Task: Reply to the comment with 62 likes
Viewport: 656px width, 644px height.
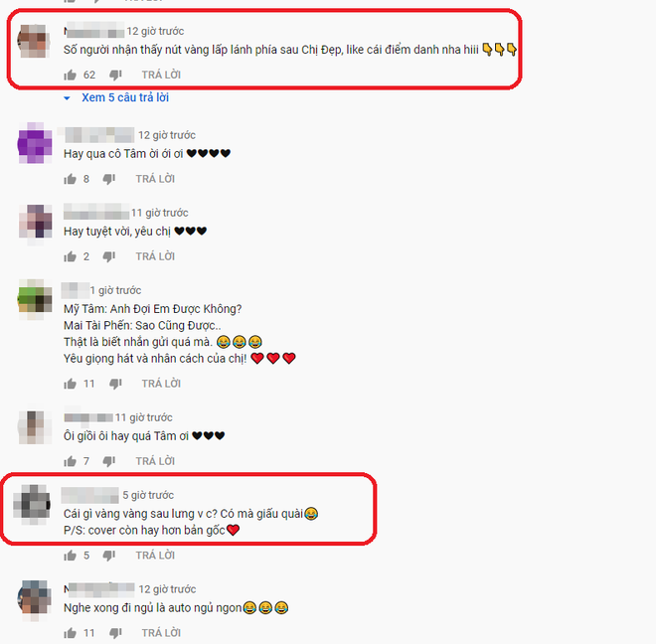Action: coord(161,75)
